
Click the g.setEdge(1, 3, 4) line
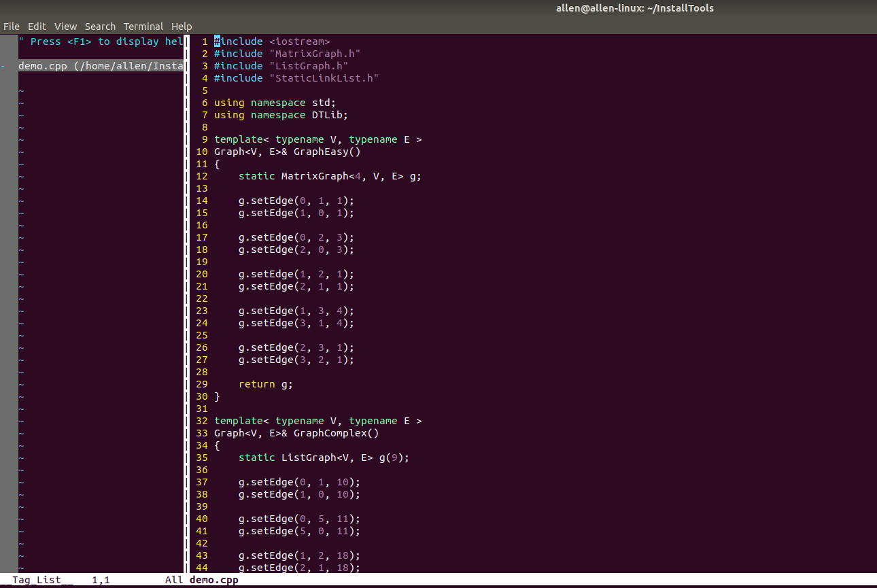(296, 311)
